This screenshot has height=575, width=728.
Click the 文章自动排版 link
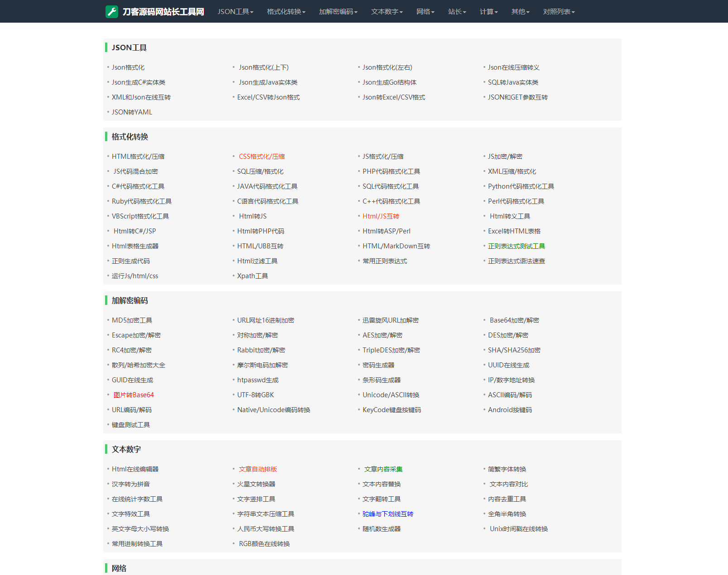tap(258, 469)
